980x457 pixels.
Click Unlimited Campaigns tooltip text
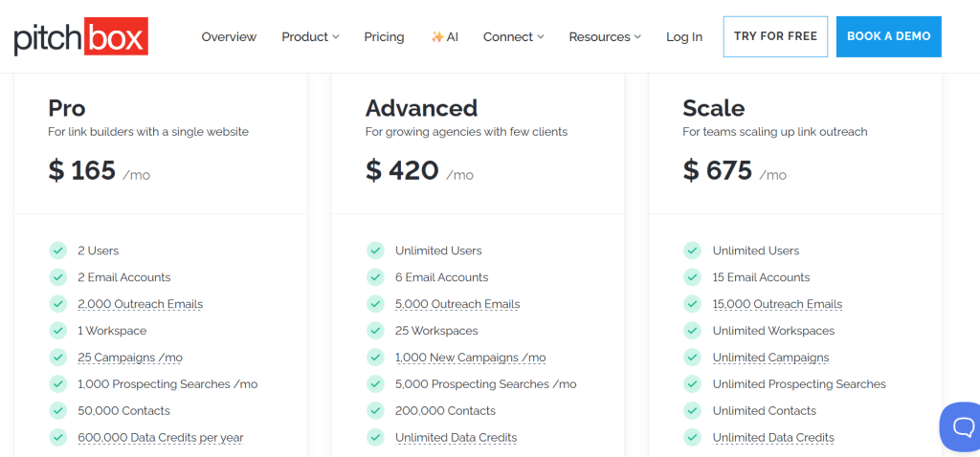770,358
